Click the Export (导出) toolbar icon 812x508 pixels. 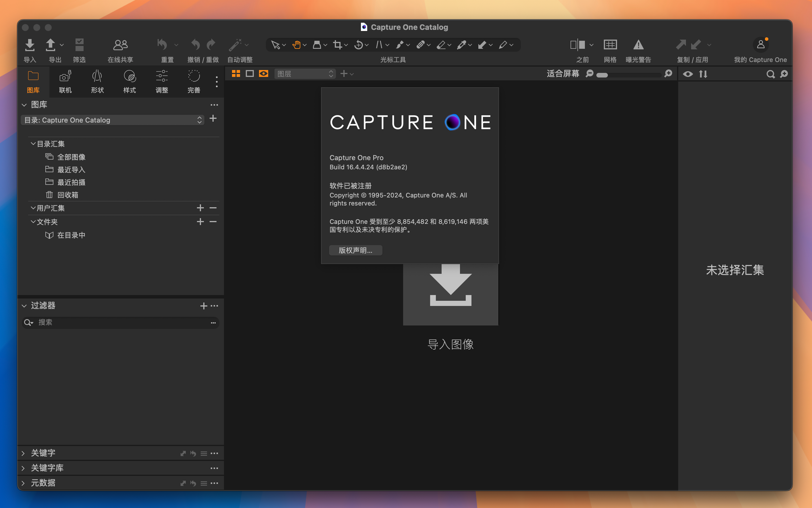51,45
